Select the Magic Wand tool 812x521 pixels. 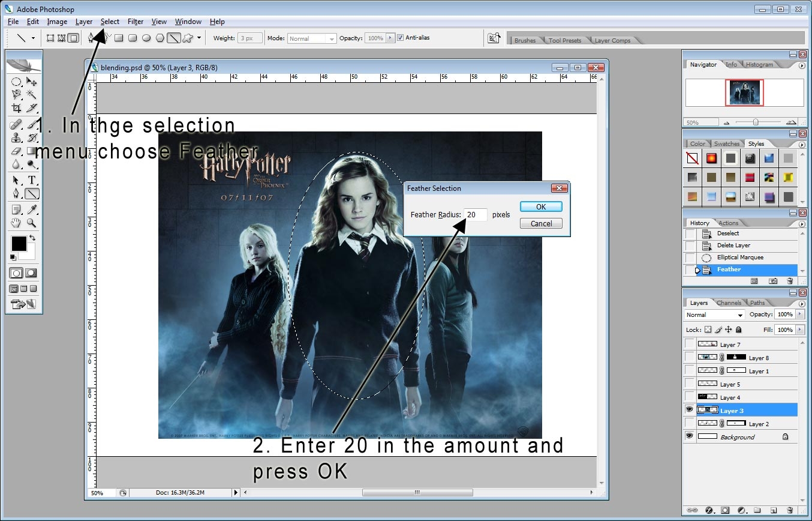[x=32, y=95]
